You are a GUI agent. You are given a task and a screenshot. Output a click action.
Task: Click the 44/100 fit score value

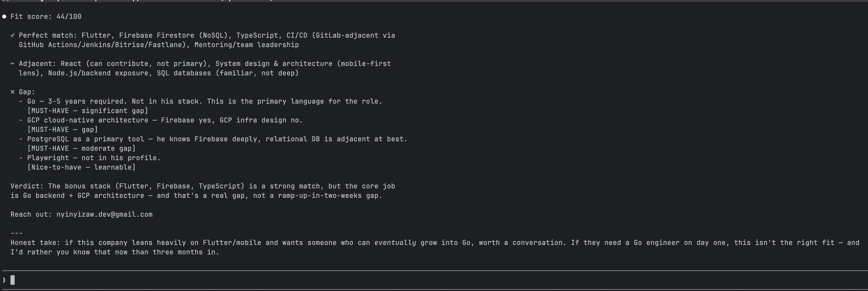pos(69,16)
